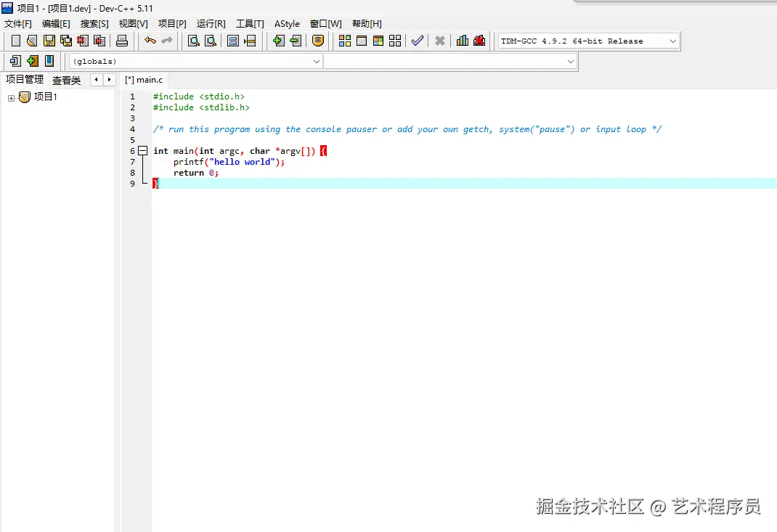Open the 文件[F] menu
The image size is (777, 532).
pos(18,24)
